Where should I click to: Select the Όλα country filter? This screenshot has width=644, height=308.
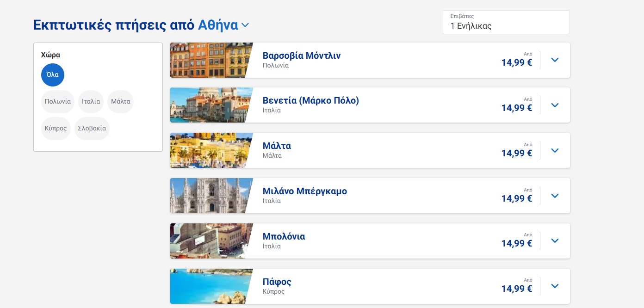pos(53,75)
